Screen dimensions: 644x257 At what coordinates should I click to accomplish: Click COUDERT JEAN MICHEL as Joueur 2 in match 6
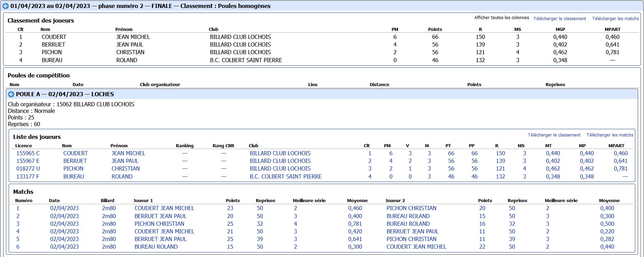tap(416, 247)
